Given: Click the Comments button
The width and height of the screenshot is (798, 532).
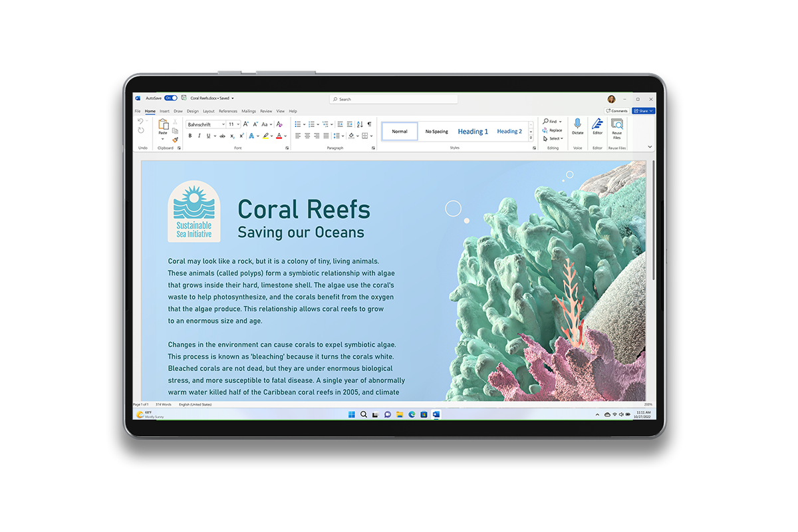Looking at the screenshot, I should pyautogui.click(x=616, y=111).
